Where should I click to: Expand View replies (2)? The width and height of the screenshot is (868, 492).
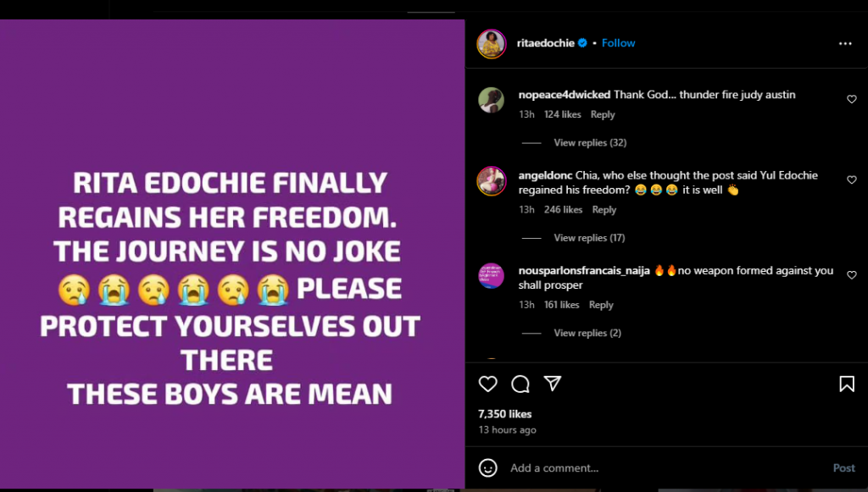[587, 333]
